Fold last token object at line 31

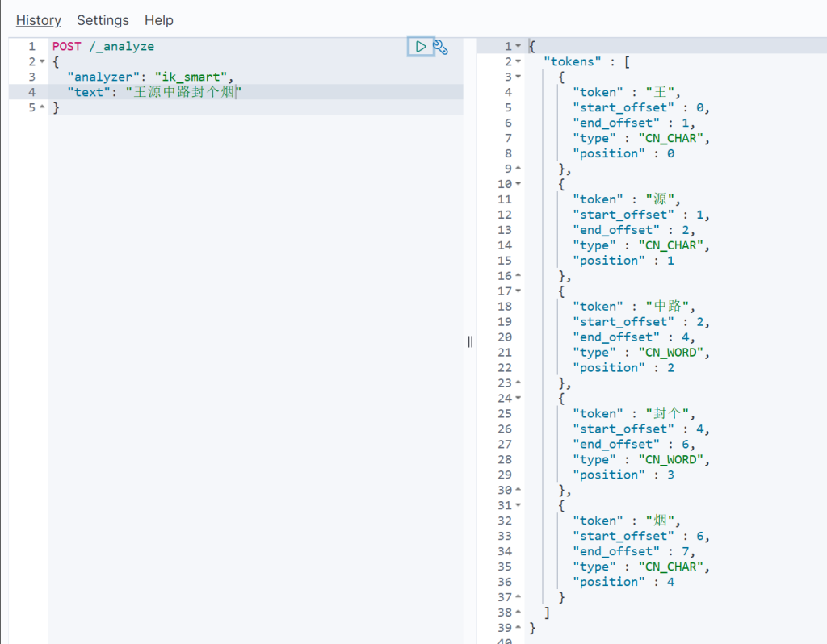(518, 506)
